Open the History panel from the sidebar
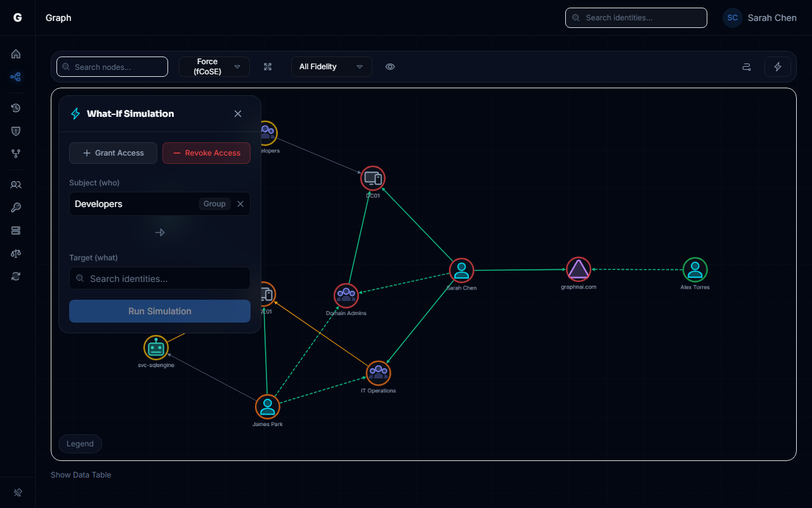812x508 pixels. [16, 108]
